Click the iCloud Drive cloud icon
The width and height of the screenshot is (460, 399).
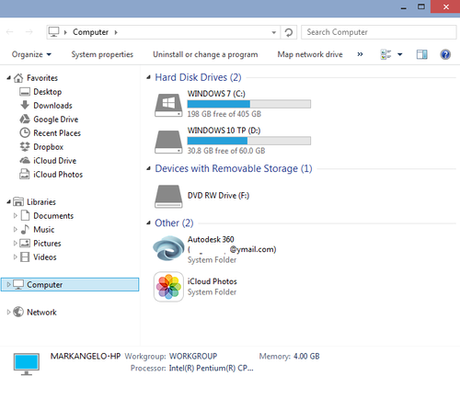coord(25,160)
